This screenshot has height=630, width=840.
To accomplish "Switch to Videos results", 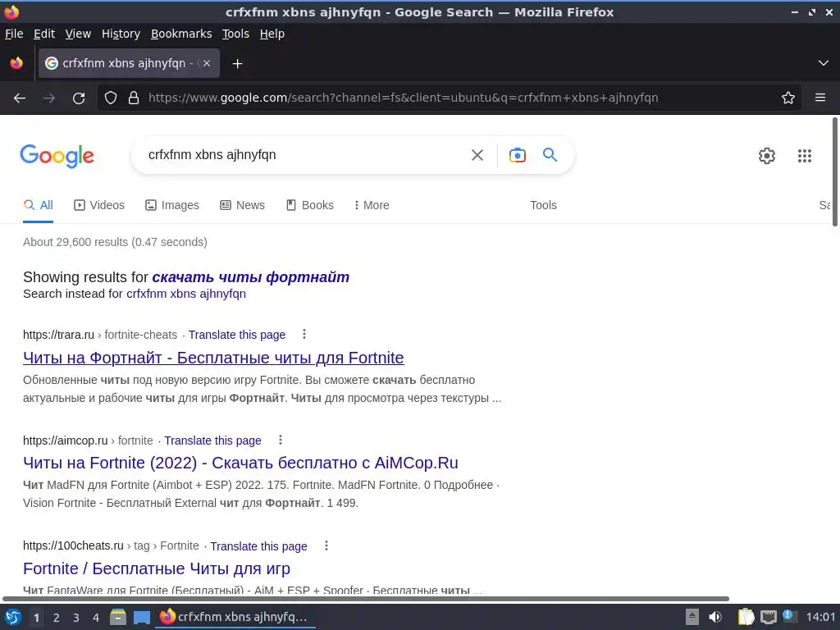I will (99, 205).
